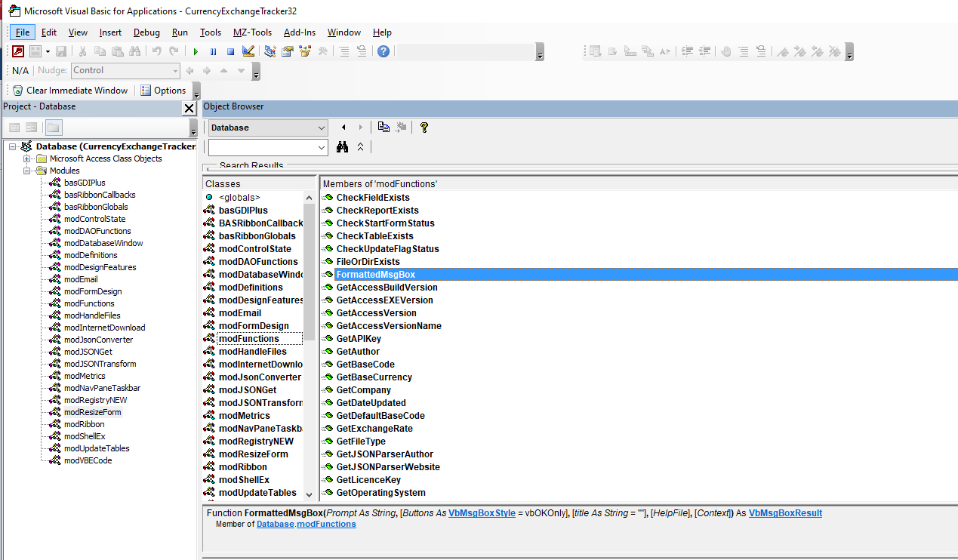Follow the VbMsgBoxStyle link in details pane
958x560 pixels.
tap(482, 513)
